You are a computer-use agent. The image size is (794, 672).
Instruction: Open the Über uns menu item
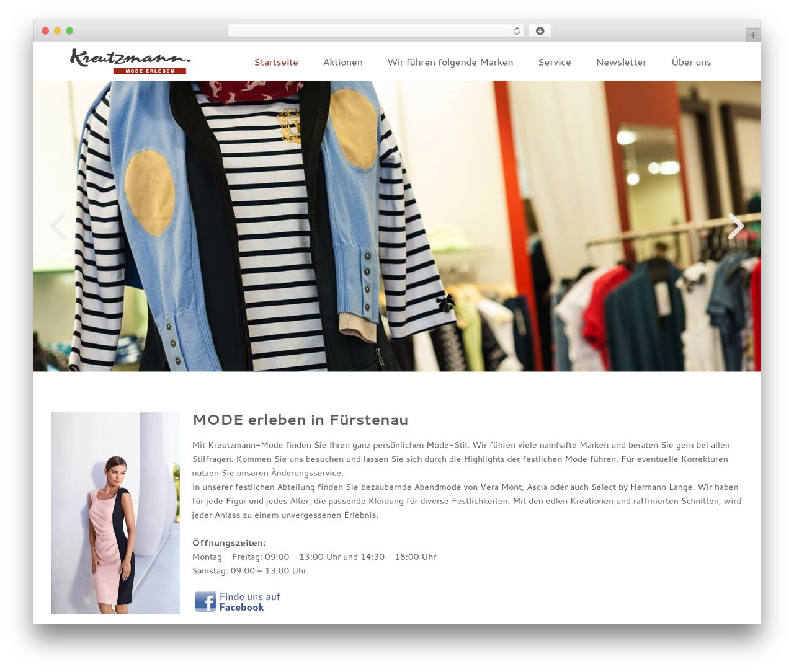pyautogui.click(x=691, y=62)
